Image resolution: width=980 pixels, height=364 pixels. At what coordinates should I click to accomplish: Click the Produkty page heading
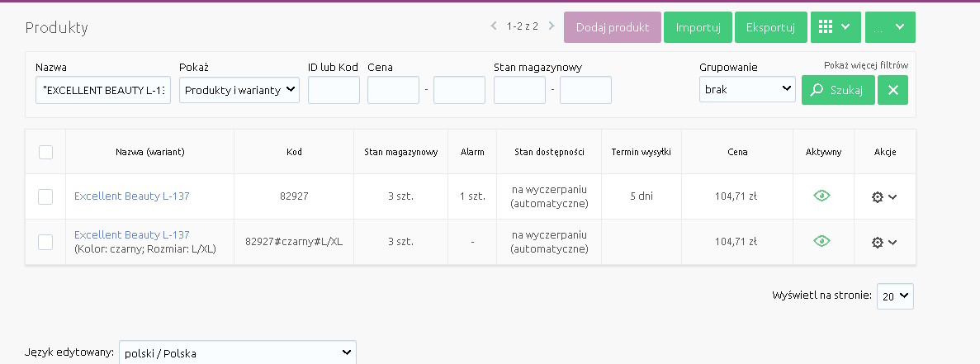pos(56,27)
